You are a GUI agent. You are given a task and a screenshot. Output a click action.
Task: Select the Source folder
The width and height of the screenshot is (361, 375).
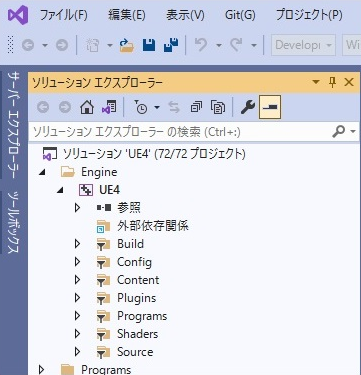pyautogui.click(x=135, y=352)
